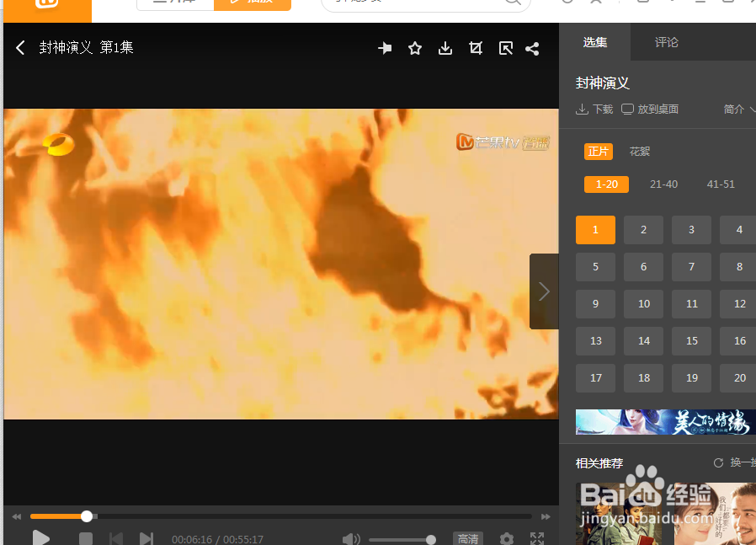Image resolution: width=756 pixels, height=545 pixels.
Task: Play episode 11
Action: coord(691,304)
